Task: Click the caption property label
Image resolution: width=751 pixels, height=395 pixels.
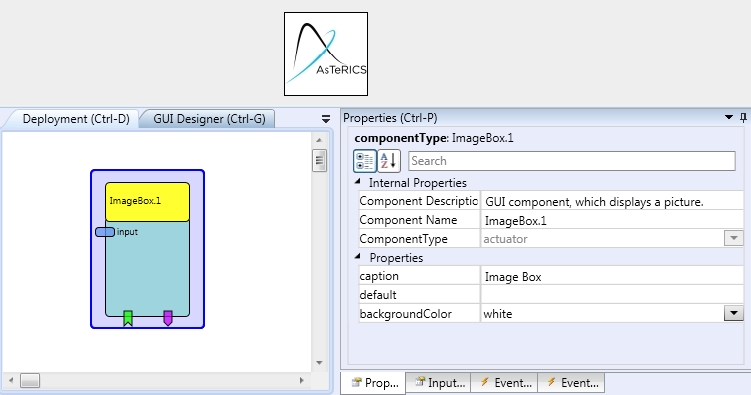Action: [x=379, y=276]
